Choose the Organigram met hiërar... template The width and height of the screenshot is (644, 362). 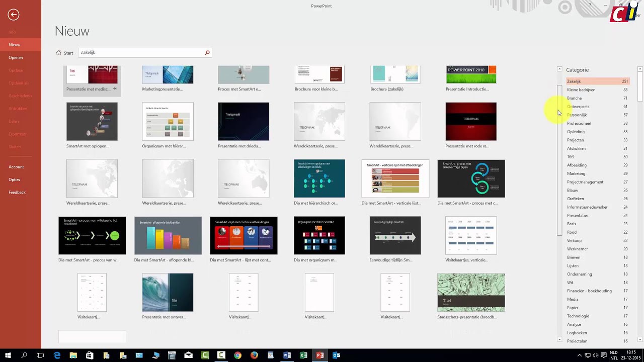168,126
